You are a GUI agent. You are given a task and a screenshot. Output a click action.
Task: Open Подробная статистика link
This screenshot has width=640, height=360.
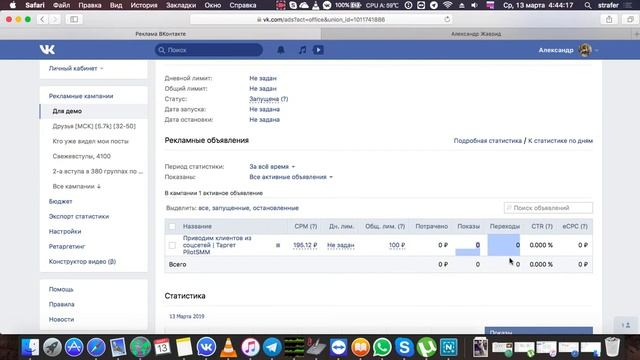tap(488, 140)
